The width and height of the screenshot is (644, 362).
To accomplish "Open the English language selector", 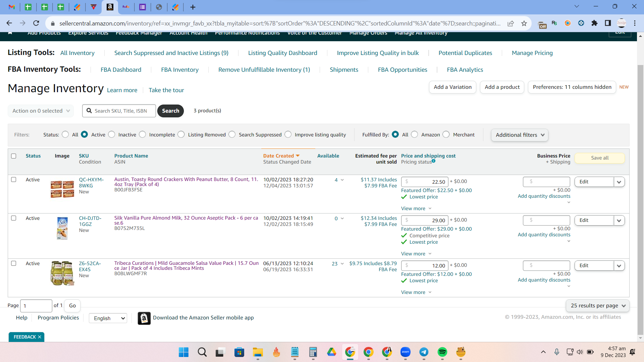I will (x=108, y=318).
